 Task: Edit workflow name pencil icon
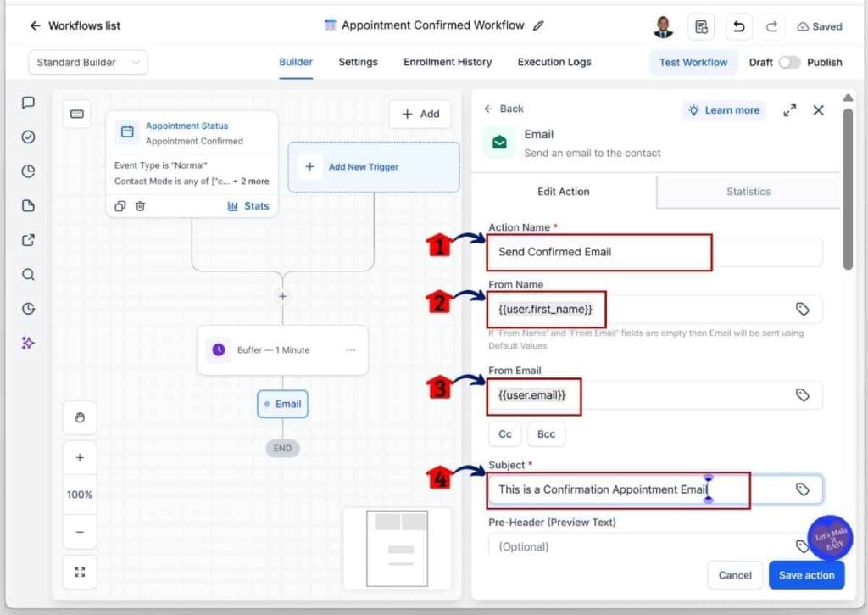tap(538, 25)
